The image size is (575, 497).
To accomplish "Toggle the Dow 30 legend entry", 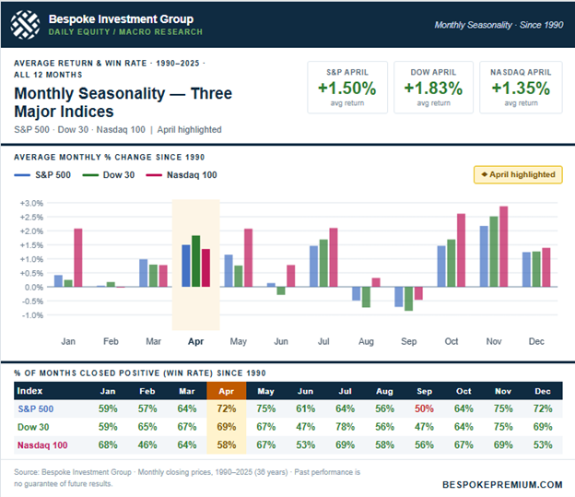I will pos(109,175).
